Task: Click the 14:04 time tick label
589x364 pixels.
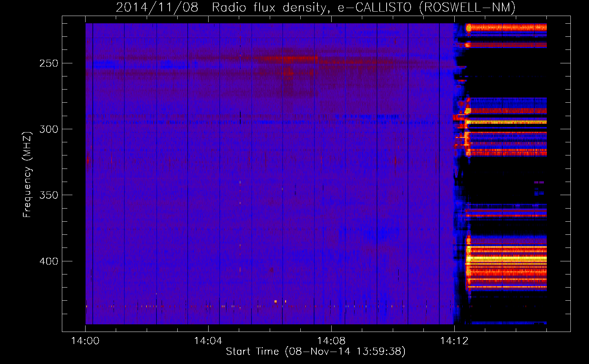Action: pos(208,341)
